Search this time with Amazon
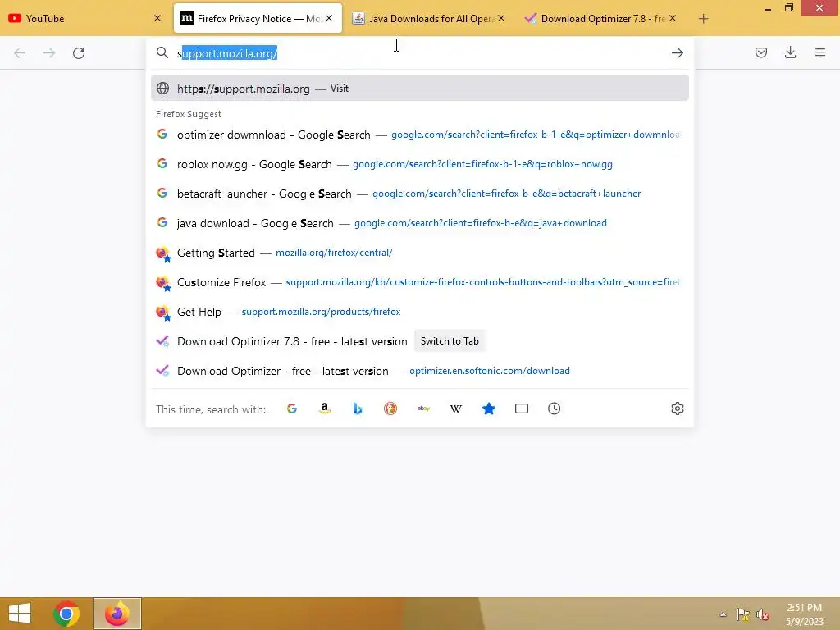 (x=325, y=409)
